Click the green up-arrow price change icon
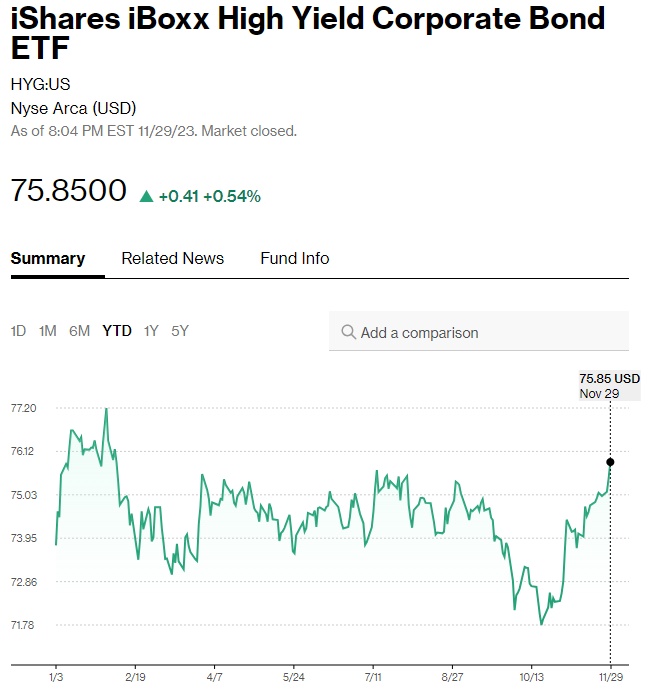 146,197
